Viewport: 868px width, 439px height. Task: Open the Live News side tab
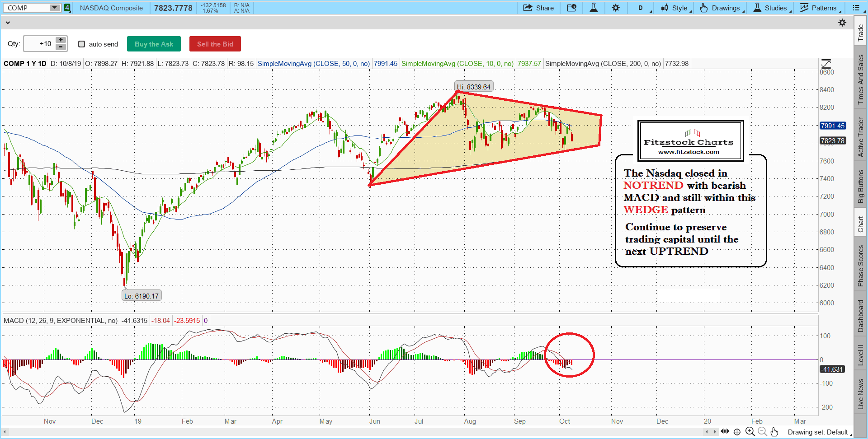(x=861, y=394)
